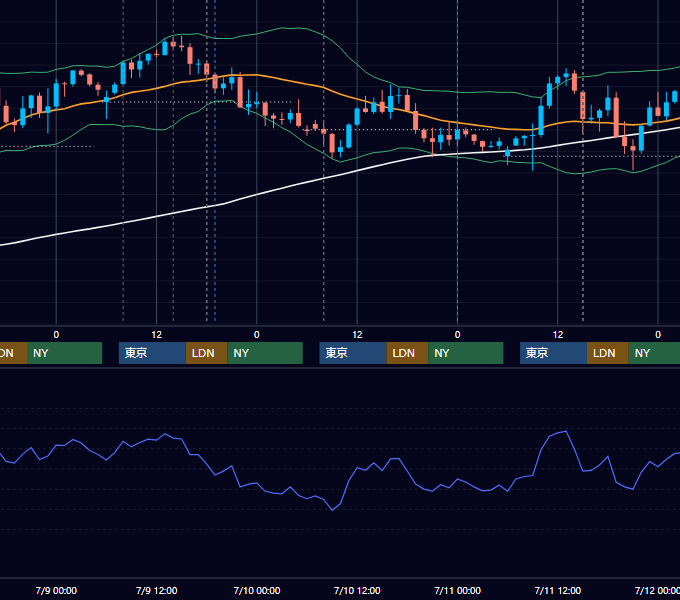Screen dimensions: 680x600
Task: Click the LDN session block on 7/9
Action: 206,353
